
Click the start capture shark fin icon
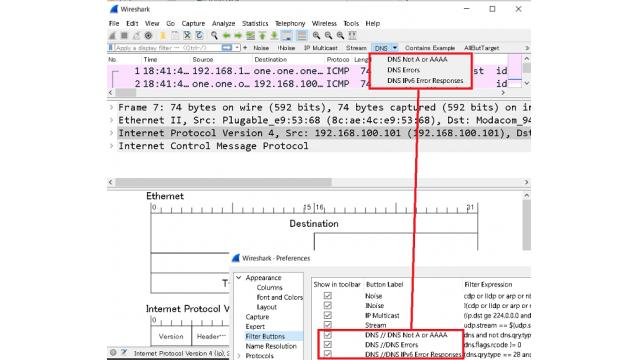pos(112,36)
